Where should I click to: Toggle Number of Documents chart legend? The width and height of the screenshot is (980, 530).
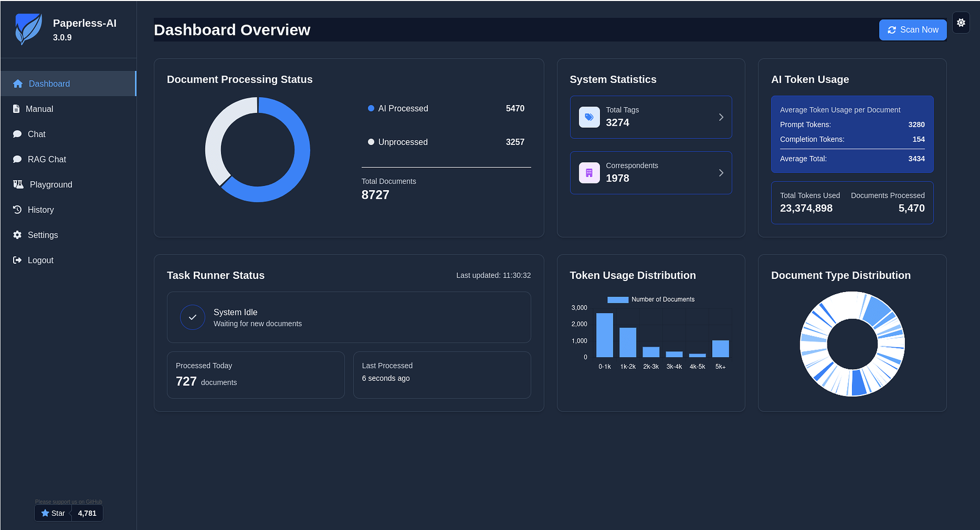pyautogui.click(x=651, y=300)
